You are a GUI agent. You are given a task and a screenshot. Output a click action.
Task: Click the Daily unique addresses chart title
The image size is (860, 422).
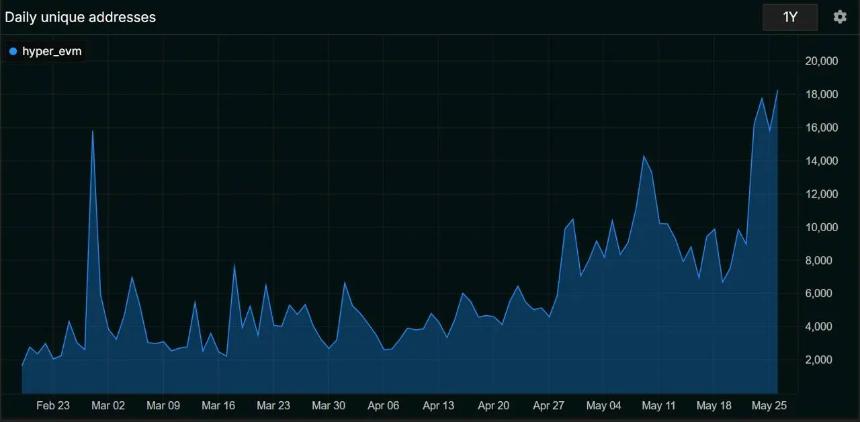point(80,17)
